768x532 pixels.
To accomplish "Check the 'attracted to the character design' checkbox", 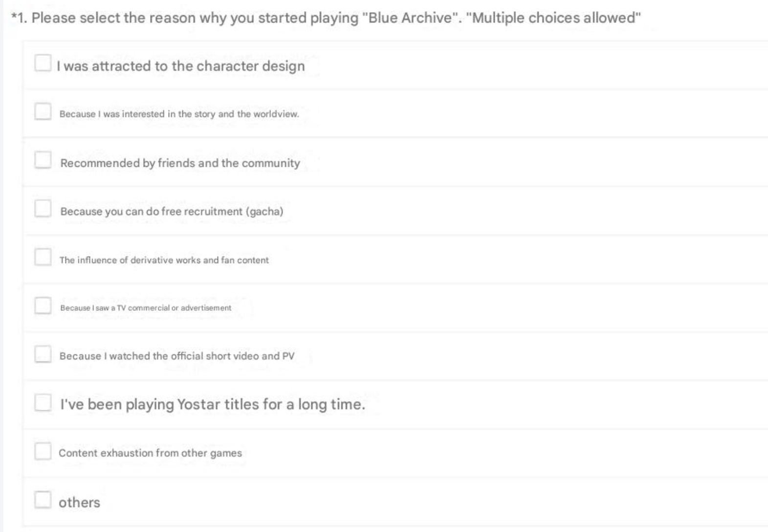I will [x=43, y=63].
